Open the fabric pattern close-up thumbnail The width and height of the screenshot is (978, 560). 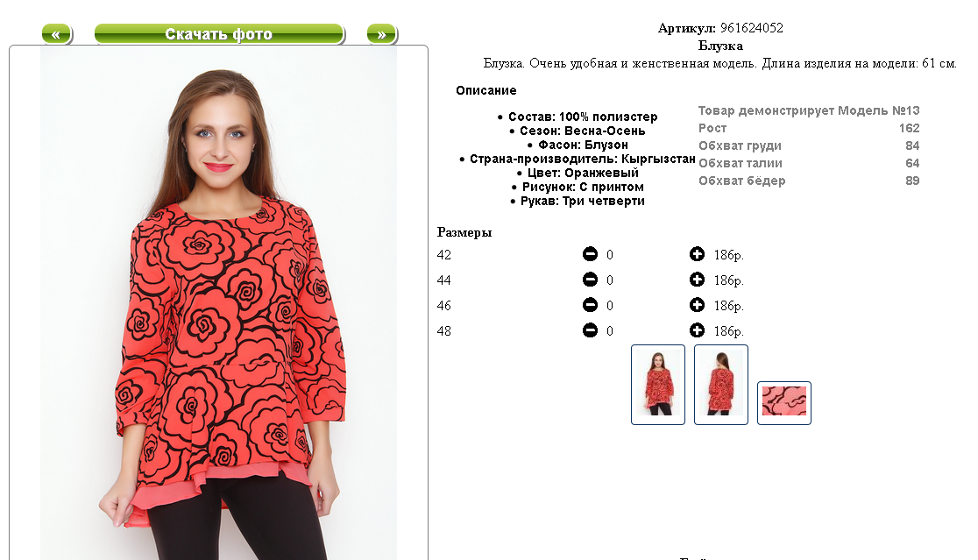(784, 403)
